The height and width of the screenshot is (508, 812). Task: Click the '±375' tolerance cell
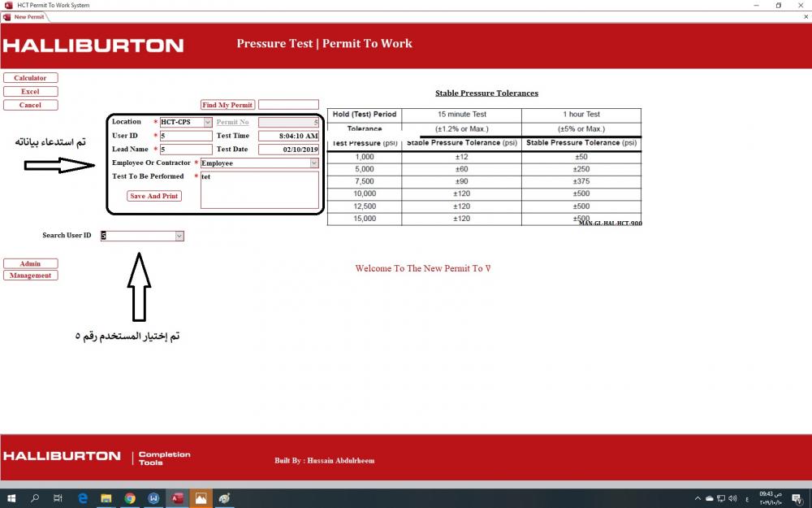pyautogui.click(x=581, y=181)
